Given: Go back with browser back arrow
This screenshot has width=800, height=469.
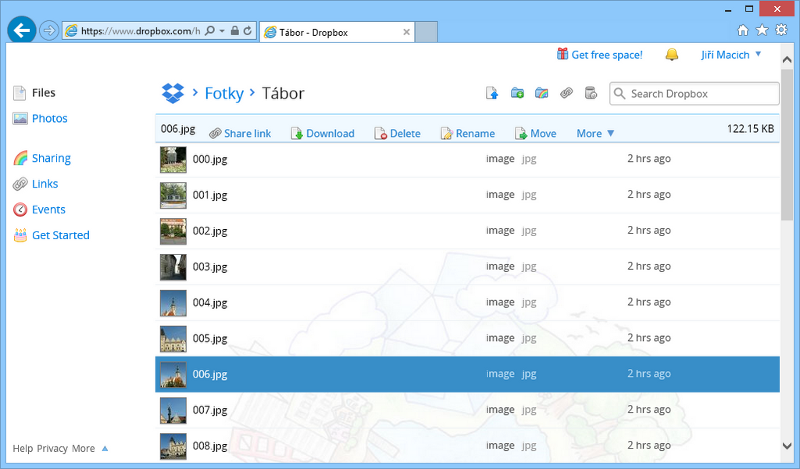Looking at the screenshot, I should coord(21,30).
